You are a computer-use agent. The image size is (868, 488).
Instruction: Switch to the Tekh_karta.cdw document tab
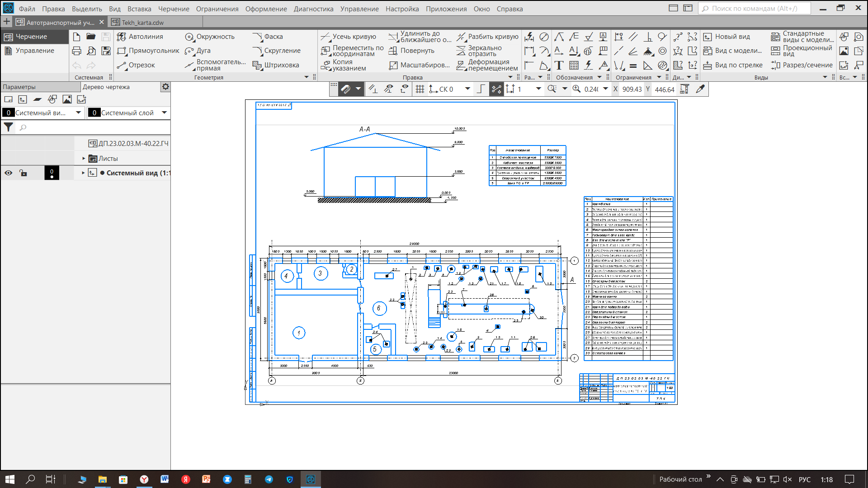[142, 22]
